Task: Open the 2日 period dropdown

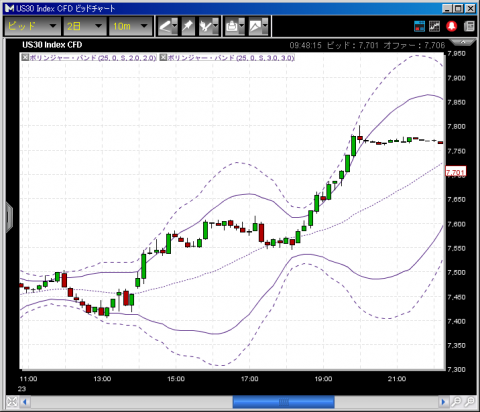Action: pyautogui.click(x=85, y=26)
